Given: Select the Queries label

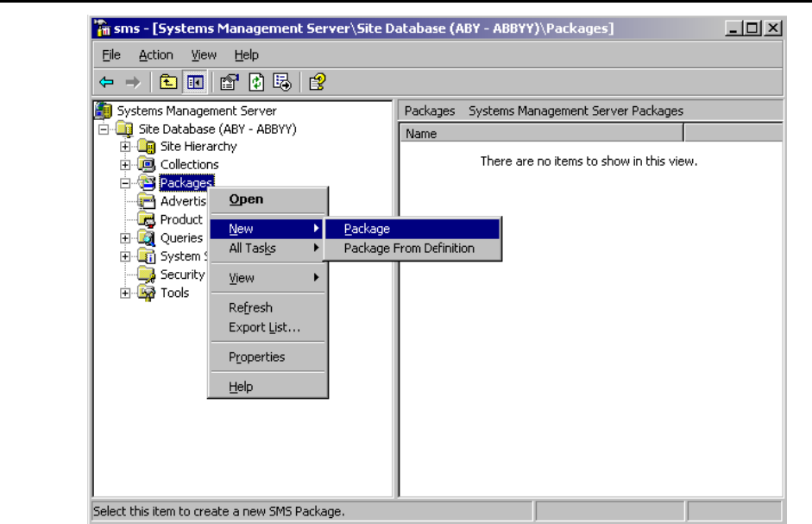Looking at the screenshot, I should point(181,238).
